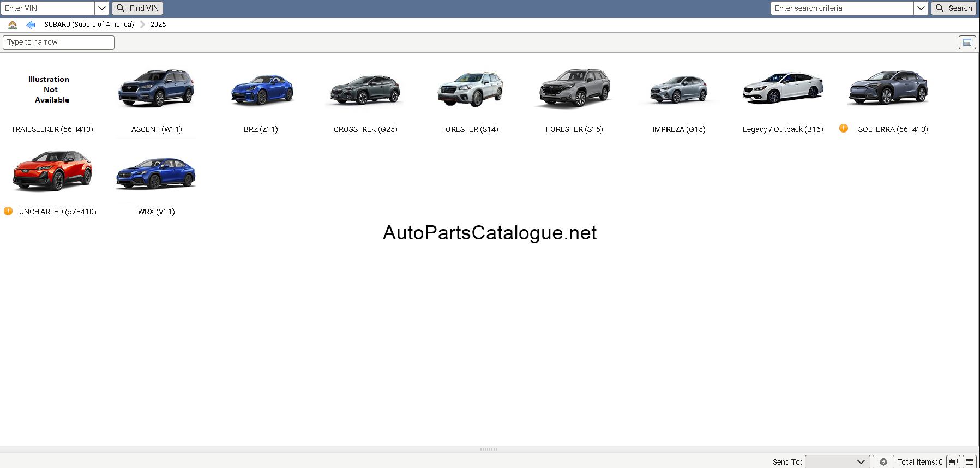980x468 pixels.
Task: Select SUBARU (Subaru of America) breadcrumb
Action: tap(89, 25)
